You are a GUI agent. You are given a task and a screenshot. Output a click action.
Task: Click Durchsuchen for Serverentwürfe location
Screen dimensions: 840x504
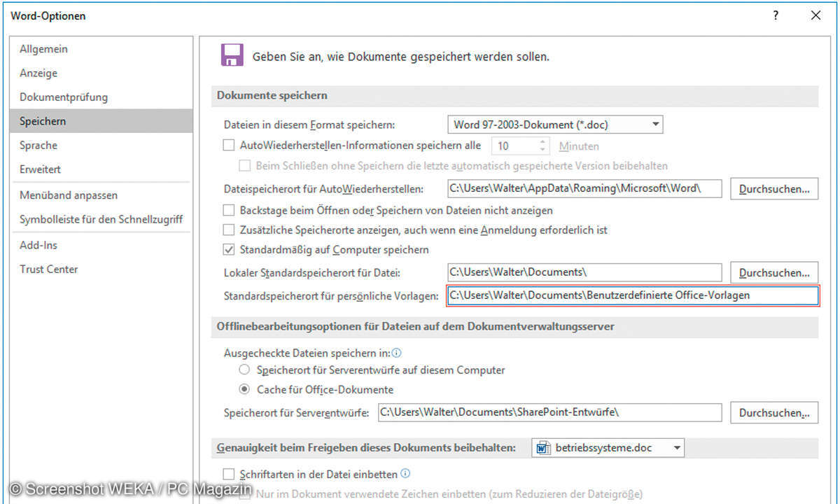click(x=774, y=412)
